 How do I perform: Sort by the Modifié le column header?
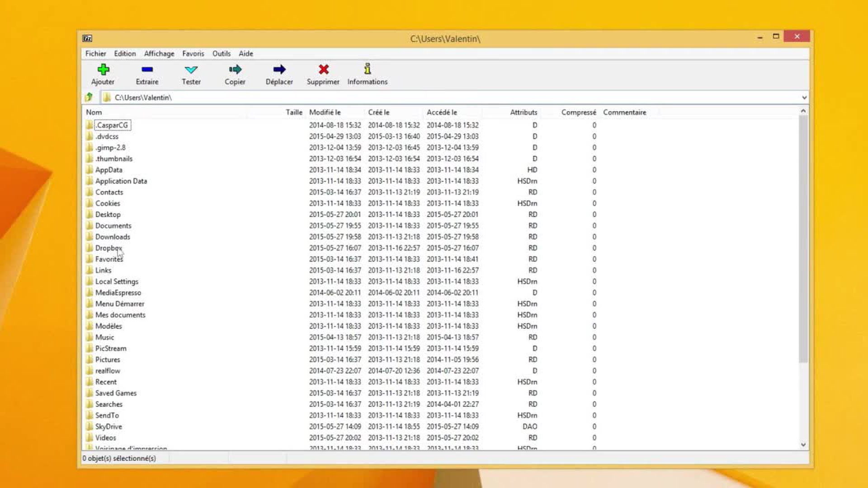point(325,112)
